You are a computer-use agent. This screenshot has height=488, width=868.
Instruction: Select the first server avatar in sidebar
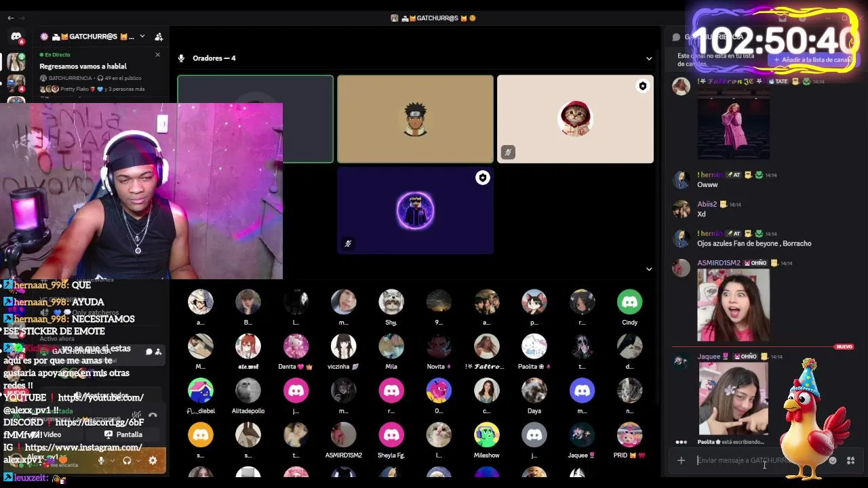coord(16,62)
